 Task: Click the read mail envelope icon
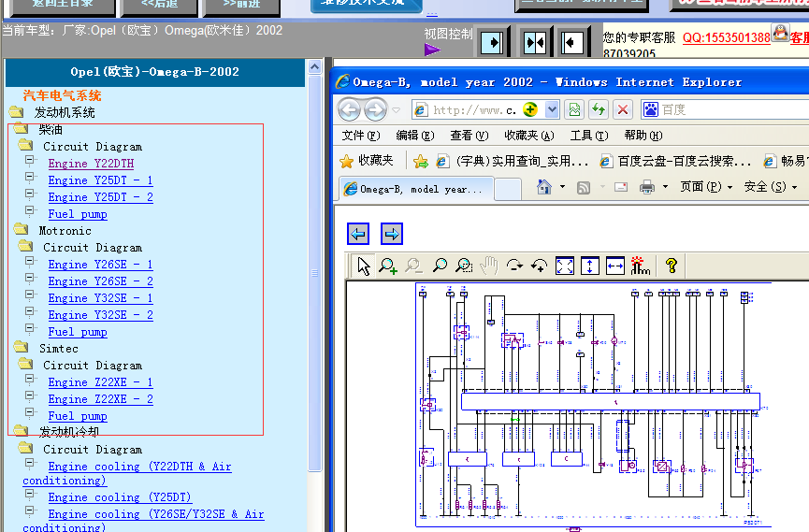pyautogui.click(x=621, y=187)
